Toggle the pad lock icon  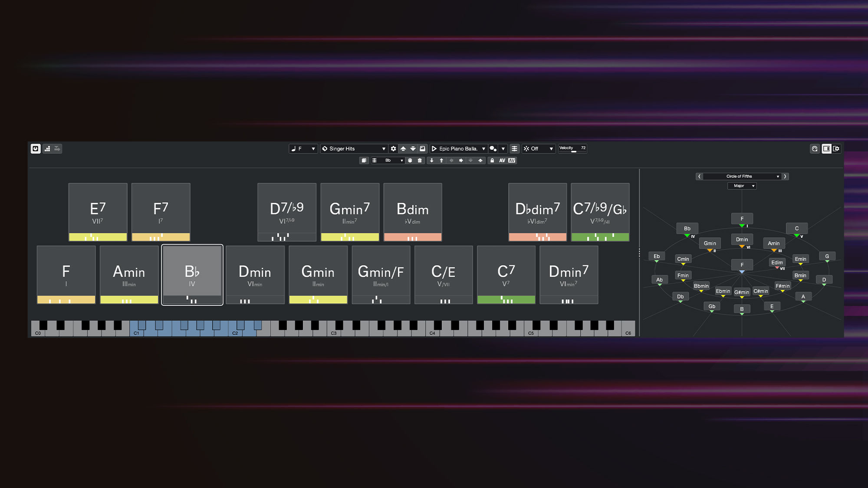(x=492, y=160)
